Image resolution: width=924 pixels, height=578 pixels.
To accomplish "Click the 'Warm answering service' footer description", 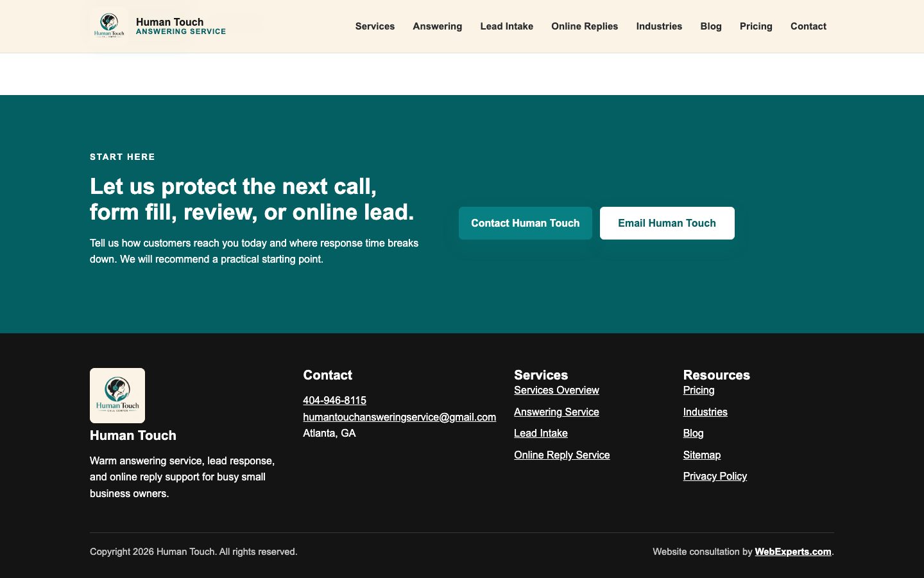I will pyautogui.click(x=182, y=477).
